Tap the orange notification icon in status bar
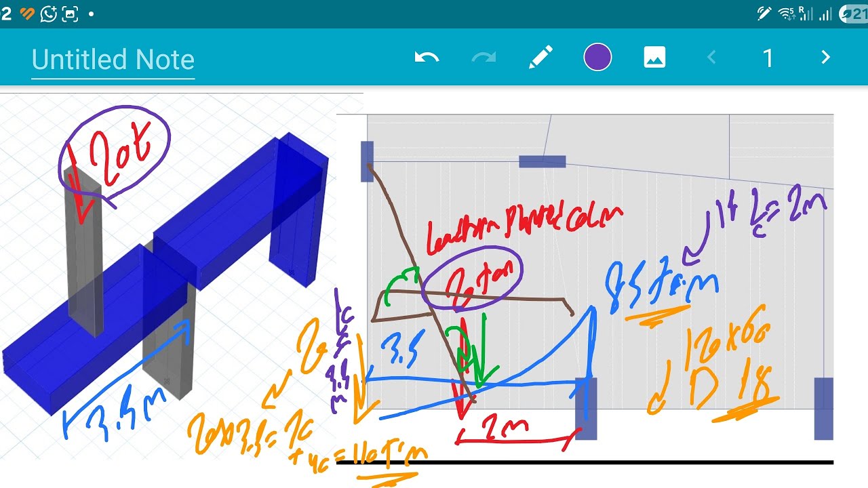Screen dimensions: 868x488 [x=27, y=14]
